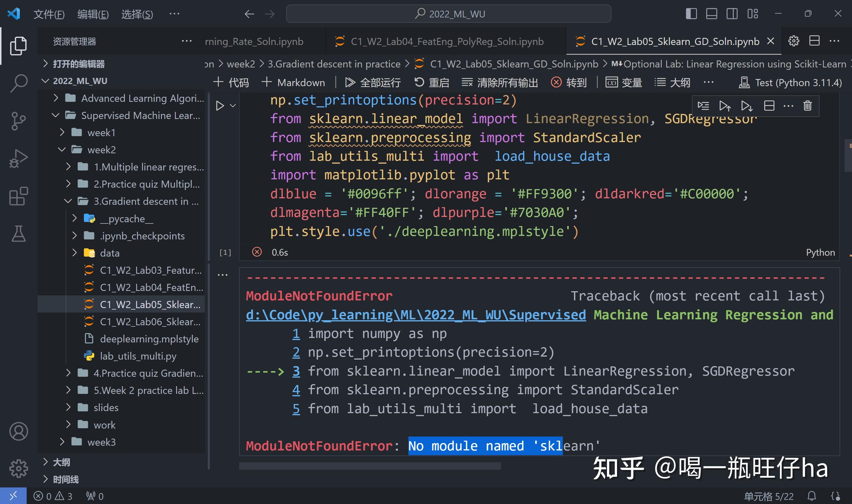Open run cell options dropdown arrow
Image resolution: width=852 pixels, height=504 pixels.
click(233, 106)
